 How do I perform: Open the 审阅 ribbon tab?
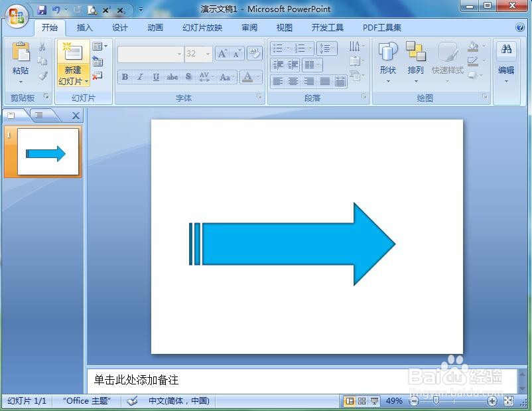pos(249,28)
